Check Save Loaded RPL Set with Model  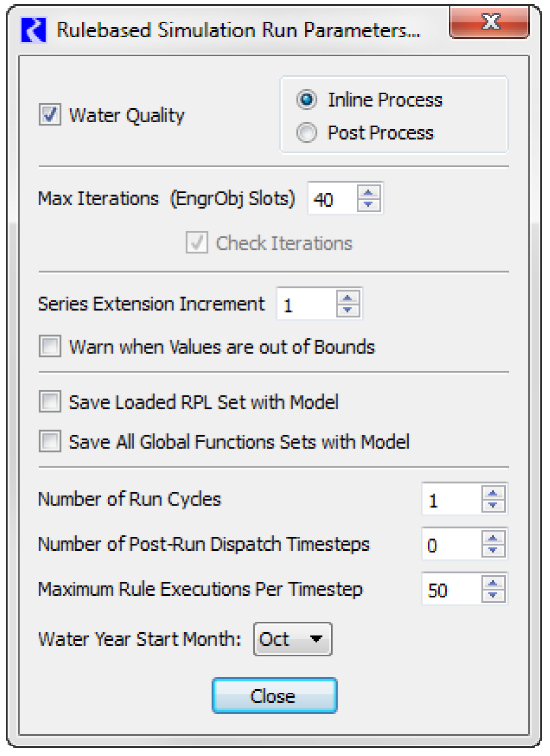pyautogui.click(x=49, y=401)
